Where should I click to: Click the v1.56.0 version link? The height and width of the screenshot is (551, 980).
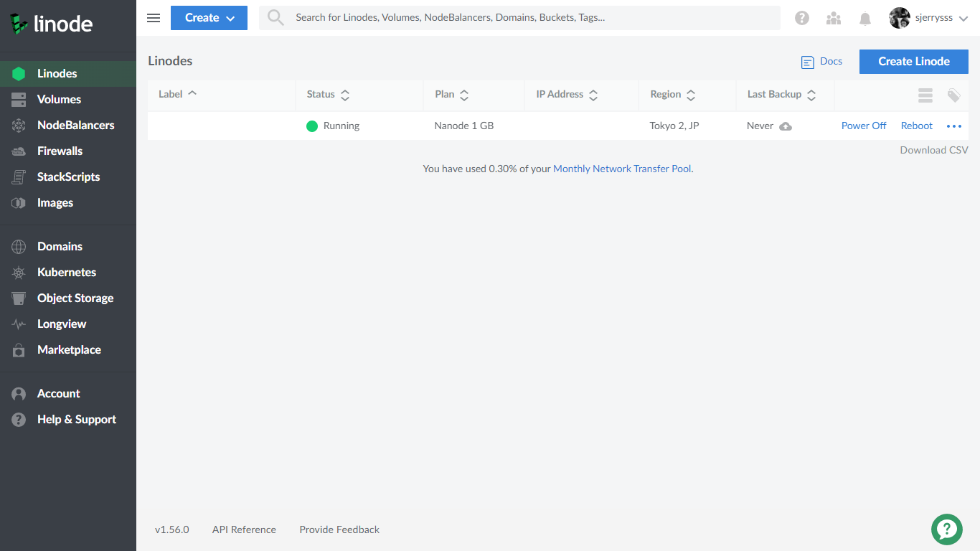click(172, 529)
